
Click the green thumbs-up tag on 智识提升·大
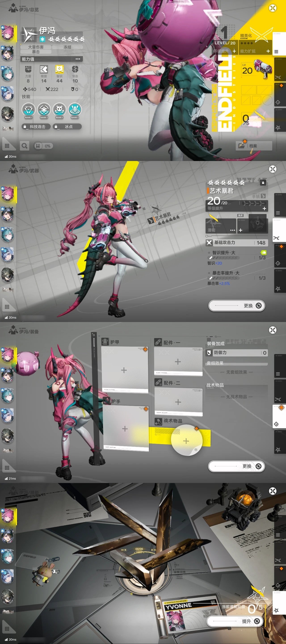[263, 252]
